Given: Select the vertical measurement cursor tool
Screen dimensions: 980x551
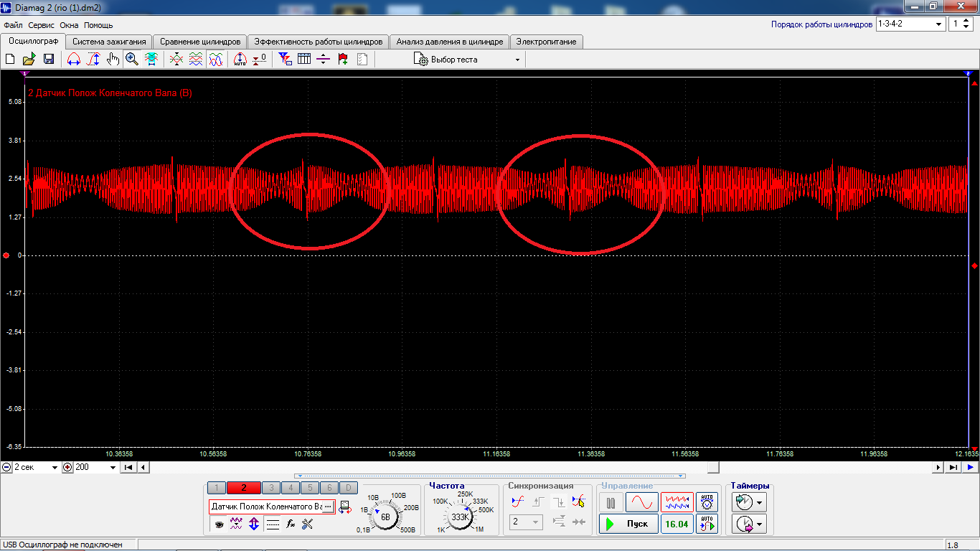Looking at the screenshot, I should 93,60.
